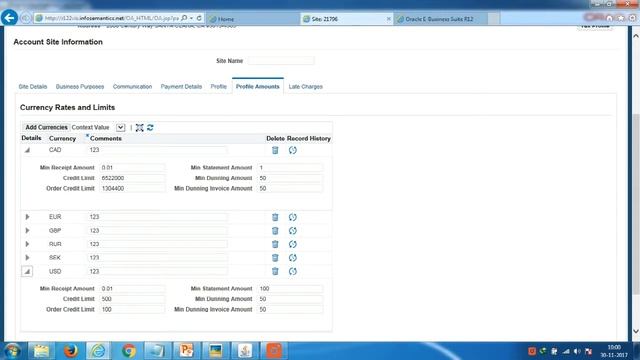Viewport: 640px width, 360px height.
Task: Open Chrome from the taskbar
Action: coord(129,351)
